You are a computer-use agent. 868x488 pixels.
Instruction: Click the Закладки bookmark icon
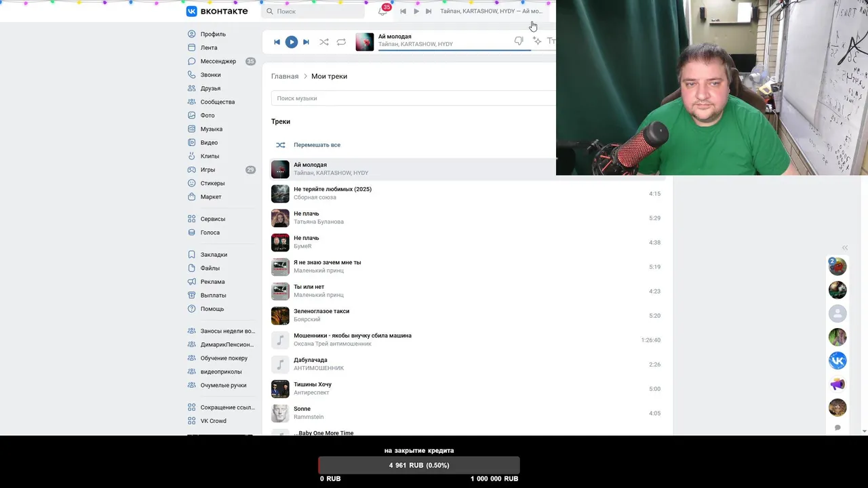192,255
